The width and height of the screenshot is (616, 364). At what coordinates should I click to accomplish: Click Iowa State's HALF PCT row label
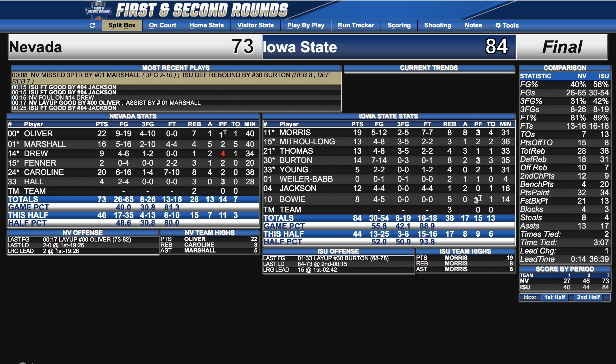(x=283, y=242)
